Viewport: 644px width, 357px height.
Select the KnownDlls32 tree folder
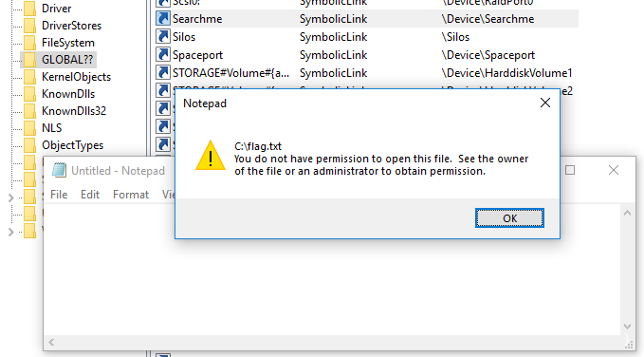(74, 111)
